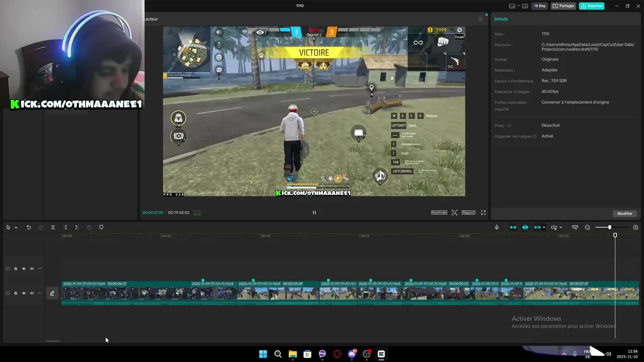Select the Détails tab

click(501, 19)
